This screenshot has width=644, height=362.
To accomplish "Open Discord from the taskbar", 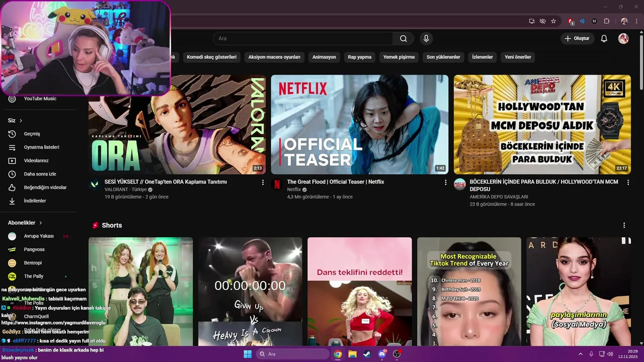I will (x=382, y=354).
